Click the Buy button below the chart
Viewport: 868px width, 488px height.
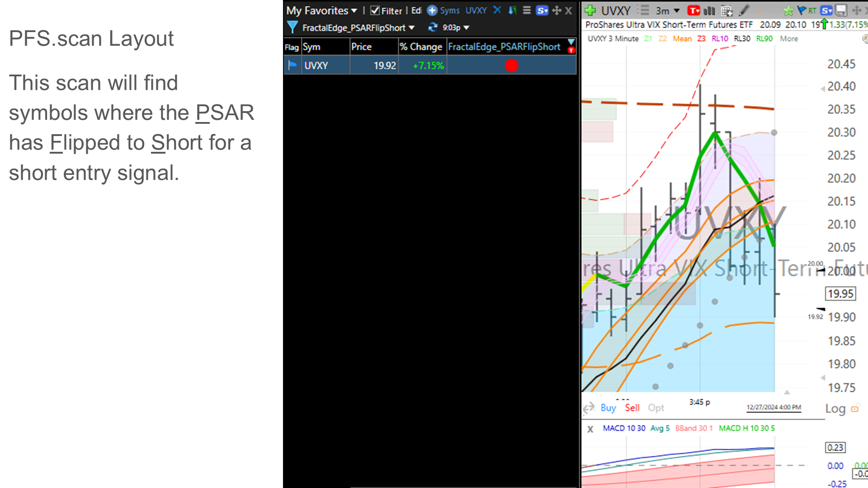pyautogui.click(x=608, y=408)
